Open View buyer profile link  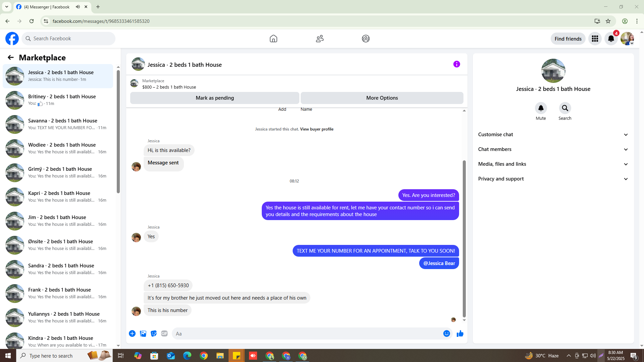316,129
